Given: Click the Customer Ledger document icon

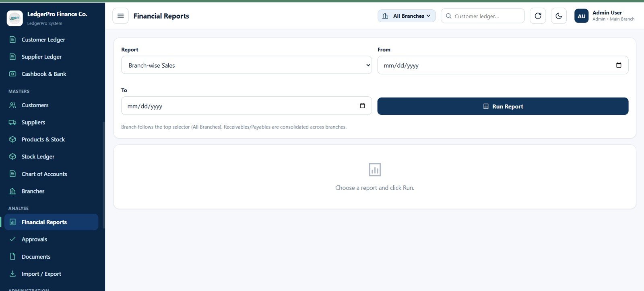Looking at the screenshot, I should (x=13, y=39).
